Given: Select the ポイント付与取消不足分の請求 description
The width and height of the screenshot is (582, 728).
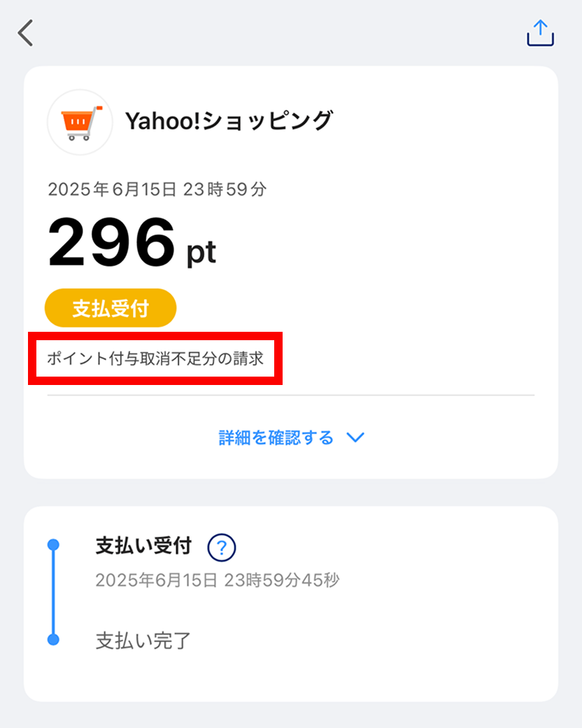Looking at the screenshot, I should [x=155, y=358].
